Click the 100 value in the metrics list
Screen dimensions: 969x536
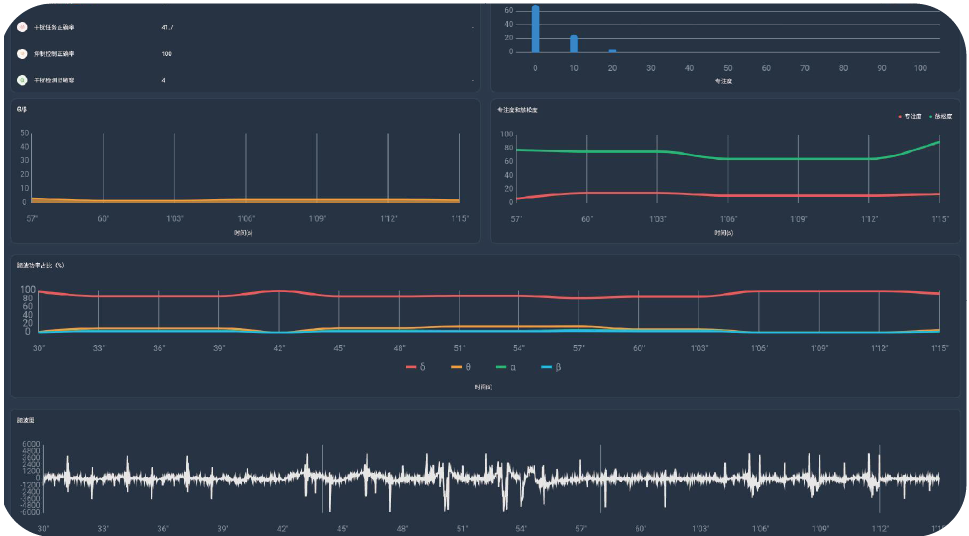click(166, 53)
